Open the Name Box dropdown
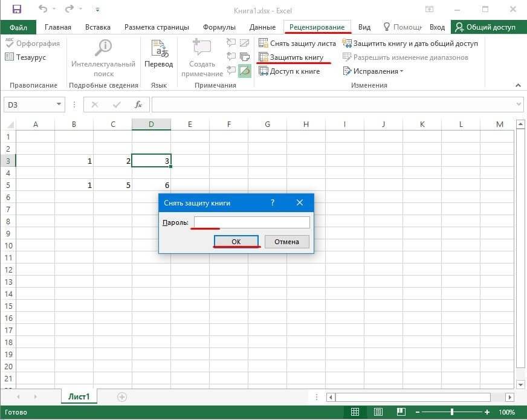Screen dimensions: 527x420 [59, 105]
